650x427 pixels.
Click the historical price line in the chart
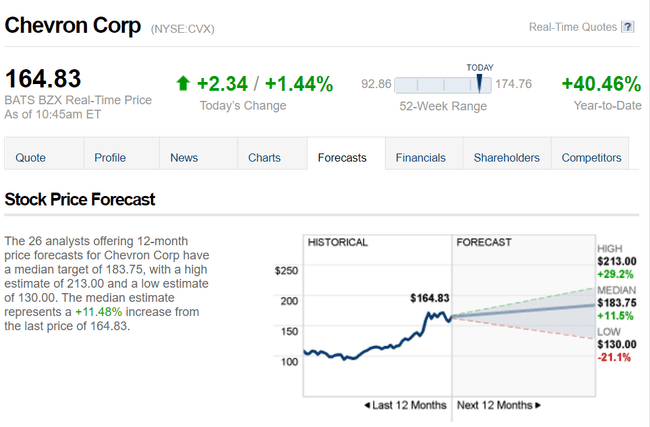pos(380,346)
